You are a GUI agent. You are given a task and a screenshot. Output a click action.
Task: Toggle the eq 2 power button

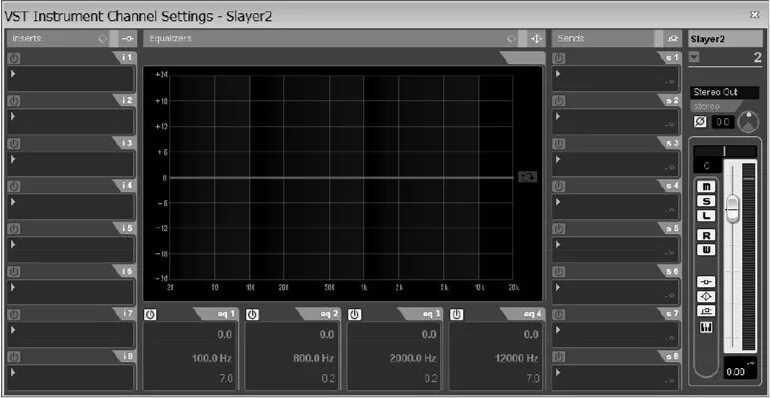(252, 314)
